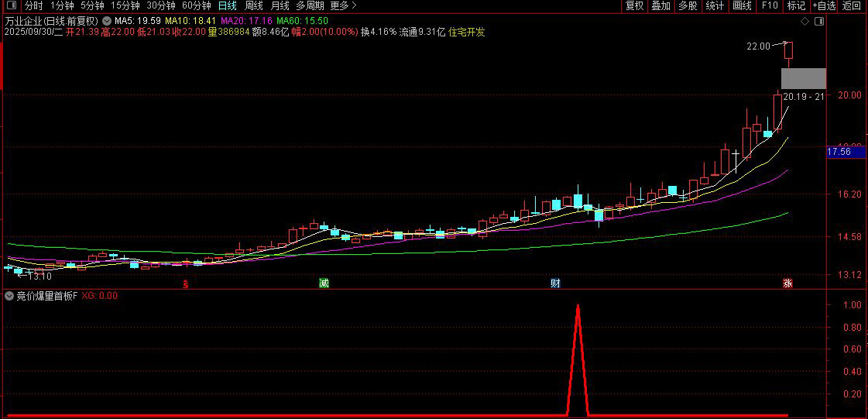Select the 30分钟 period tab
The height and width of the screenshot is (419, 868).
pyautogui.click(x=160, y=6)
